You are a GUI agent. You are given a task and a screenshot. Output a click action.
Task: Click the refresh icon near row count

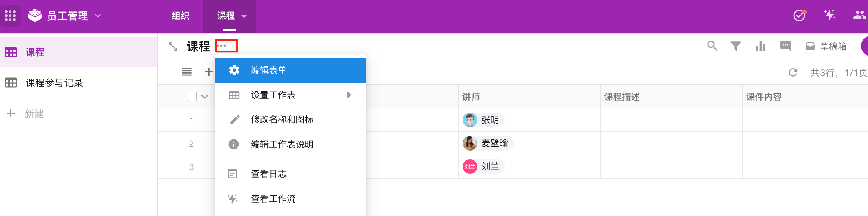click(x=793, y=72)
